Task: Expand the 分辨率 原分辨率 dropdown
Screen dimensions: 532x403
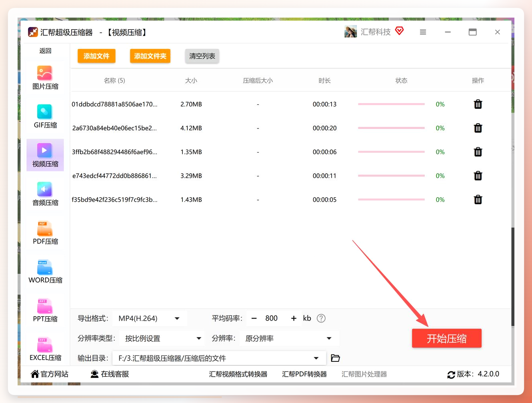Action: tap(289, 339)
